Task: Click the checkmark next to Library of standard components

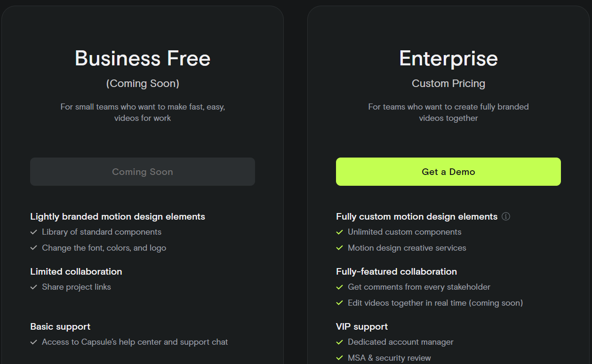Action: (x=34, y=232)
